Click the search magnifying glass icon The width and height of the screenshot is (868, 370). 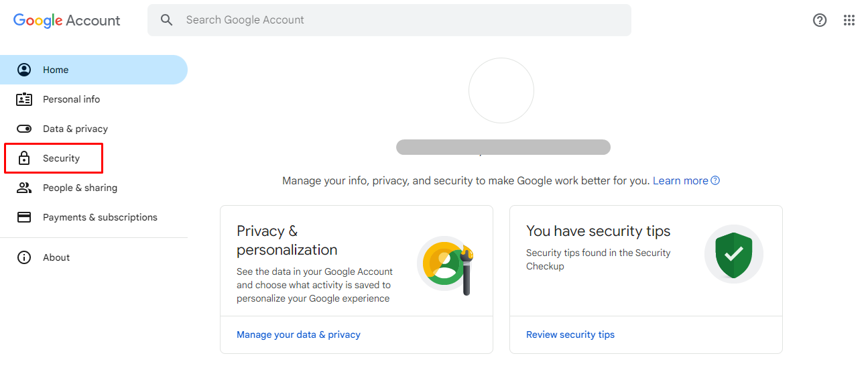[x=167, y=20]
